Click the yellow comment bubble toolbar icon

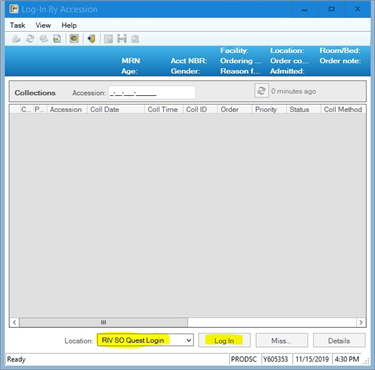(x=74, y=39)
